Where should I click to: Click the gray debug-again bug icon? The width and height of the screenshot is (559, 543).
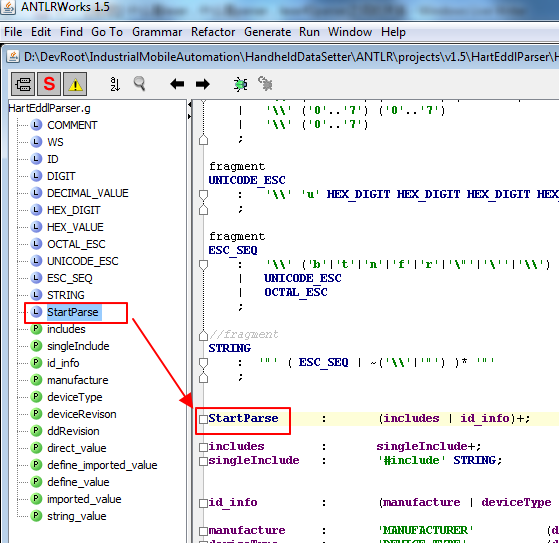(266, 84)
